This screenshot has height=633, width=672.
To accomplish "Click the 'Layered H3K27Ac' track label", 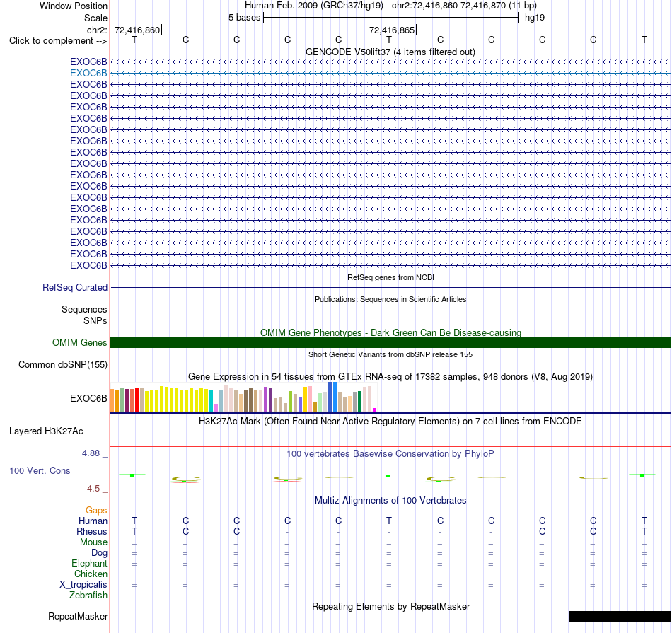I will [46, 431].
